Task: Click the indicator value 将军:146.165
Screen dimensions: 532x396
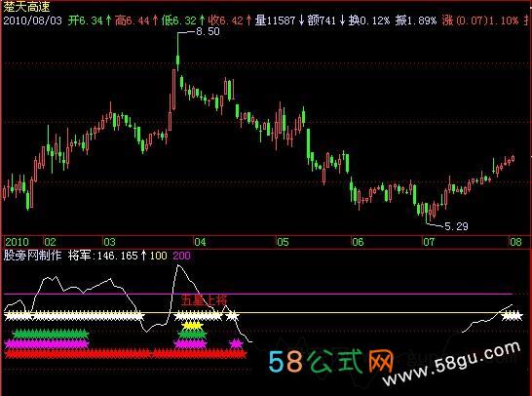Action: point(103,256)
